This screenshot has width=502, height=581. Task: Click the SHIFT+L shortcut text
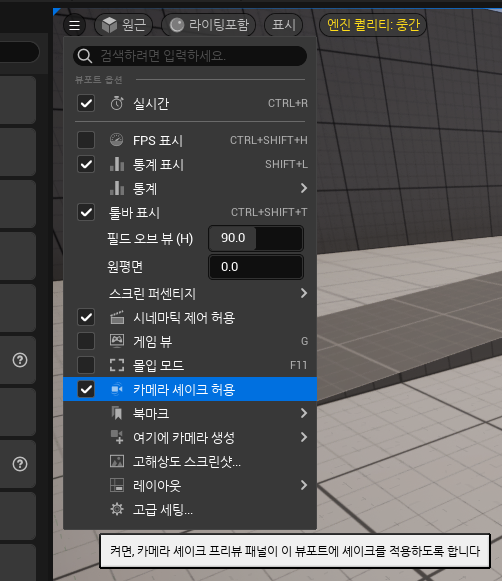pos(286,164)
